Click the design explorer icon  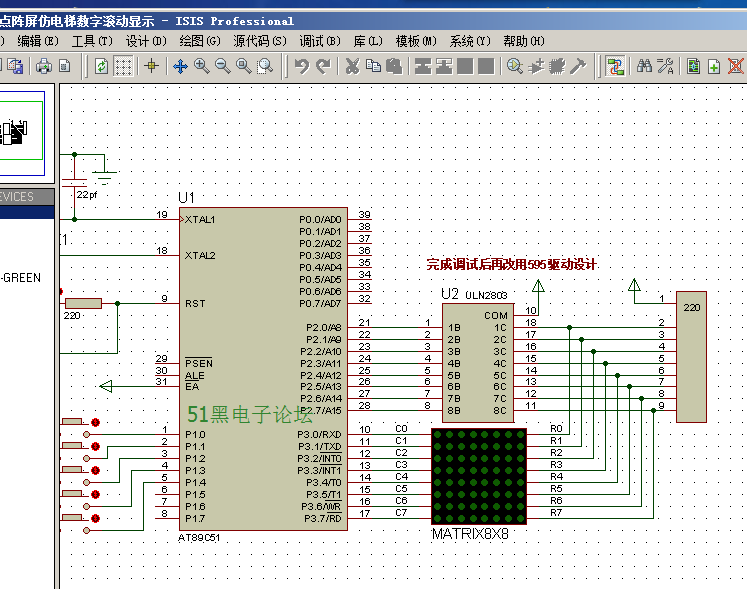pyautogui.click(x=694, y=66)
